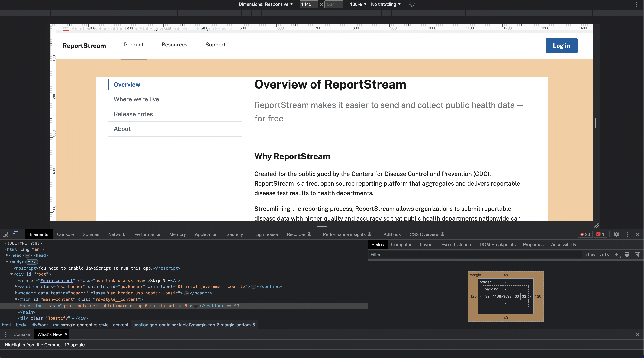Image resolution: width=644 pixels, height=358 pixels.
Task: Open the Release notes sidebar link
Action: tap(133, 114)
